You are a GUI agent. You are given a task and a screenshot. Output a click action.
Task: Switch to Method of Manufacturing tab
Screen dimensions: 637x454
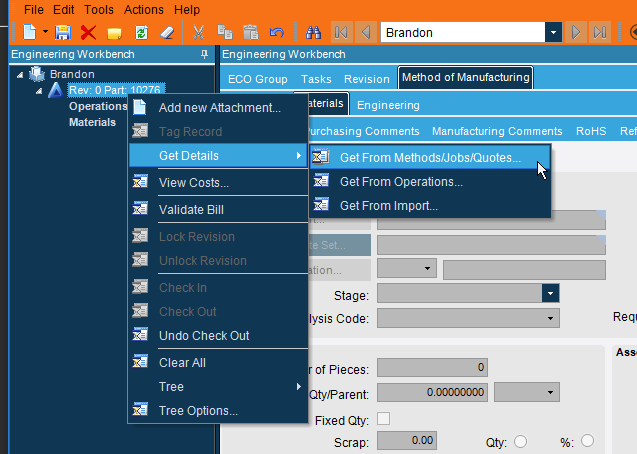pos(466,77)
